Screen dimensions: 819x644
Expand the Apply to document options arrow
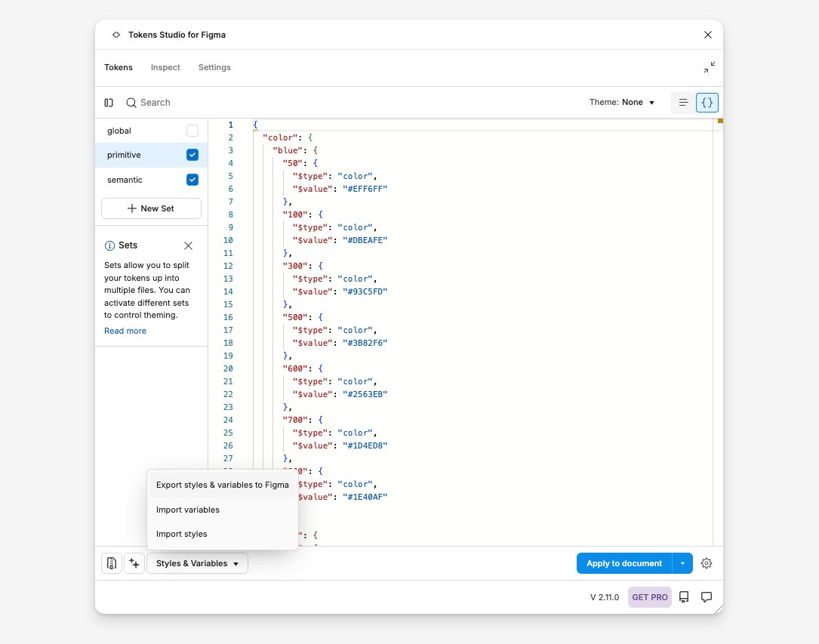click(682, 563)
